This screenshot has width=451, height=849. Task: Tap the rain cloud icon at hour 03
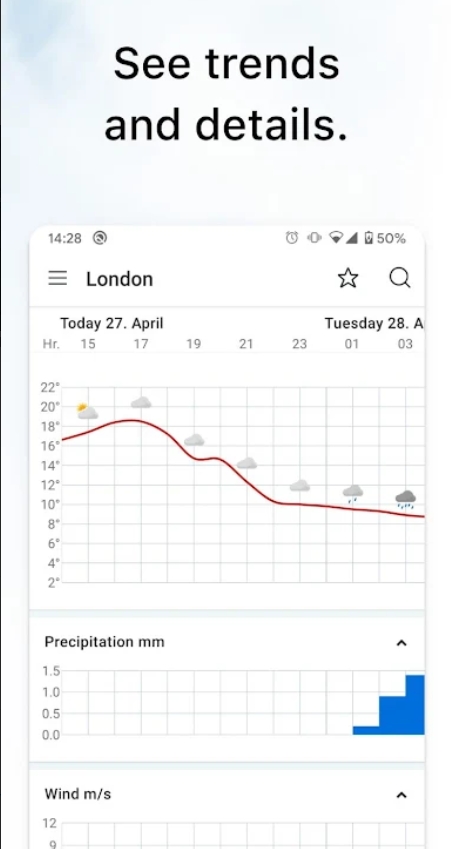406,499
